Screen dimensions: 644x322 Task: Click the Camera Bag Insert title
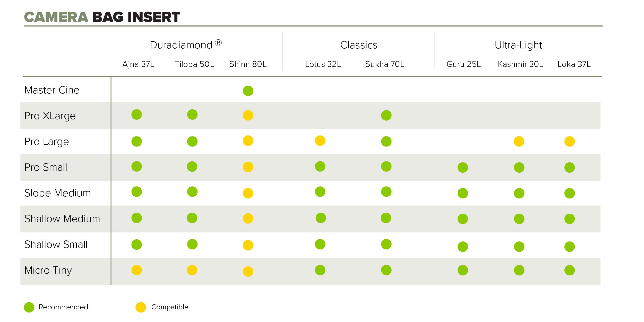coord(102,17)
